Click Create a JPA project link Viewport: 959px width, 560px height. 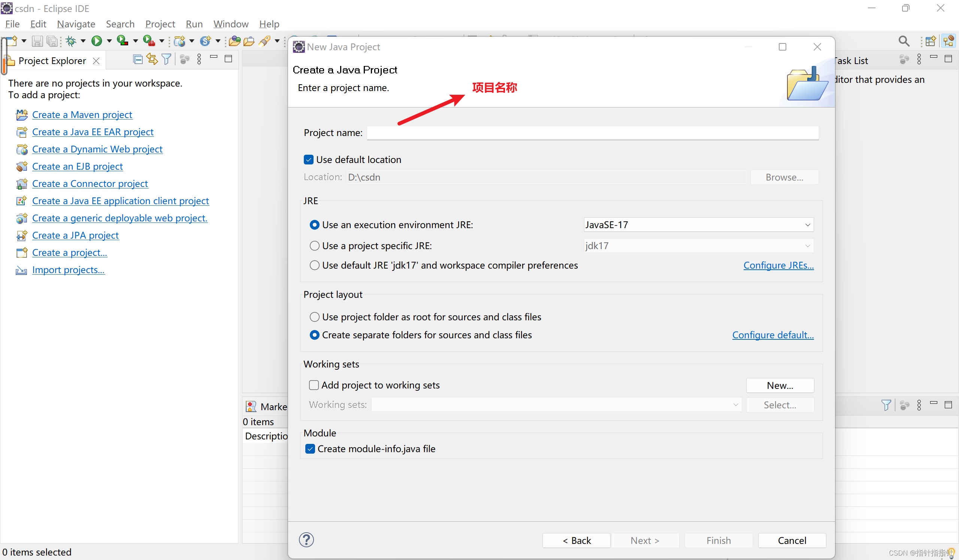(75, 236)
